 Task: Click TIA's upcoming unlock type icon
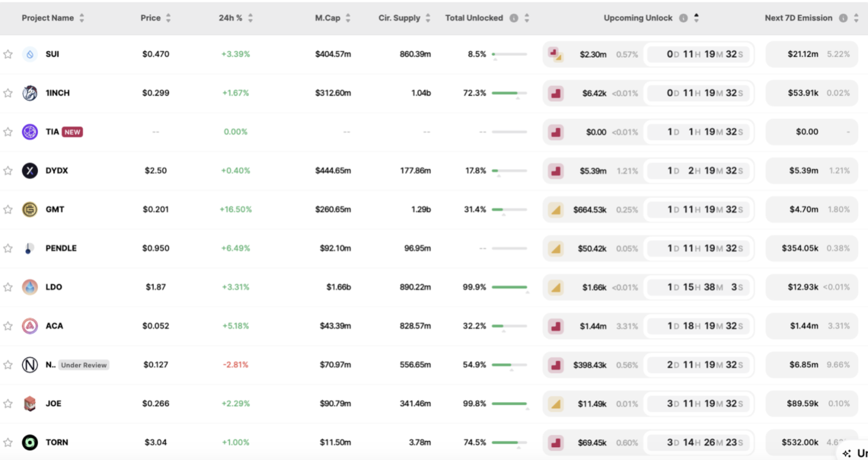coord(555,132)
